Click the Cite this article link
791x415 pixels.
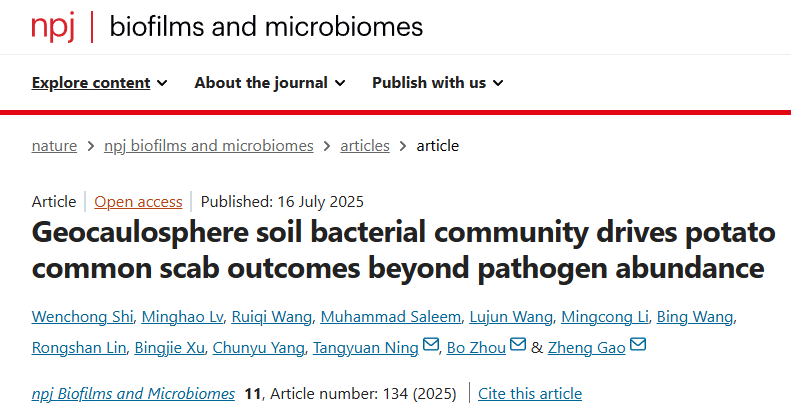(x=530, y=393)
